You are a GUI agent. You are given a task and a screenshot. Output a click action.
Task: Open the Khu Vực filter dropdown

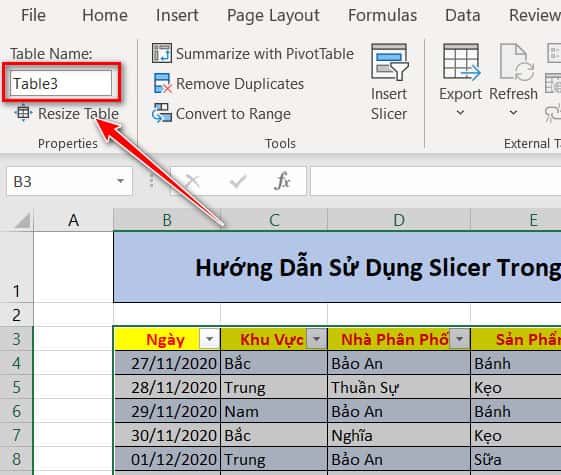[x=317, y=339]
